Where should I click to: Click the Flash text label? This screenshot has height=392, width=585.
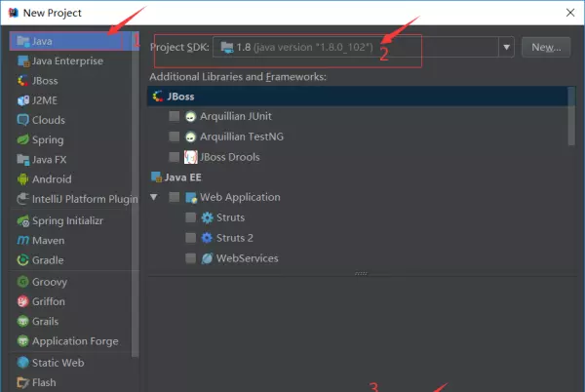tap(44, 382)
